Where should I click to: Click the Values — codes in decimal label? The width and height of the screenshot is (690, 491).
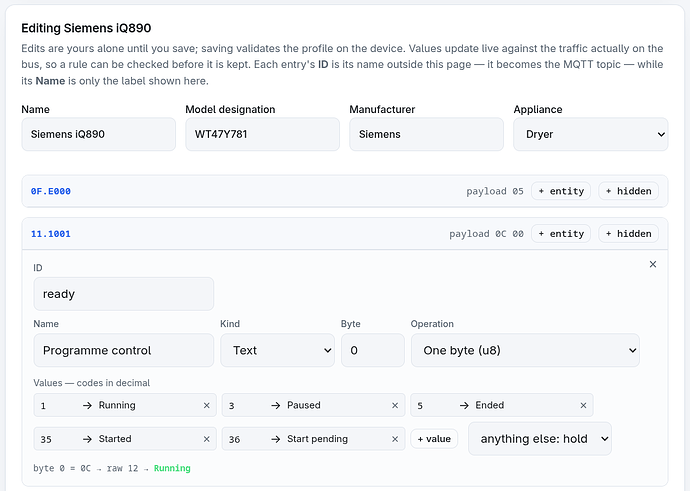(x=92, y=383)
